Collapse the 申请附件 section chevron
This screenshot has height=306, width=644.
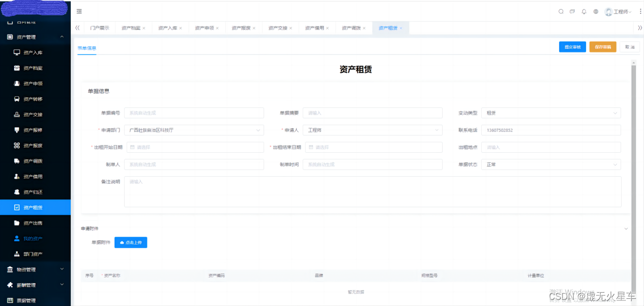coord(626,229)
